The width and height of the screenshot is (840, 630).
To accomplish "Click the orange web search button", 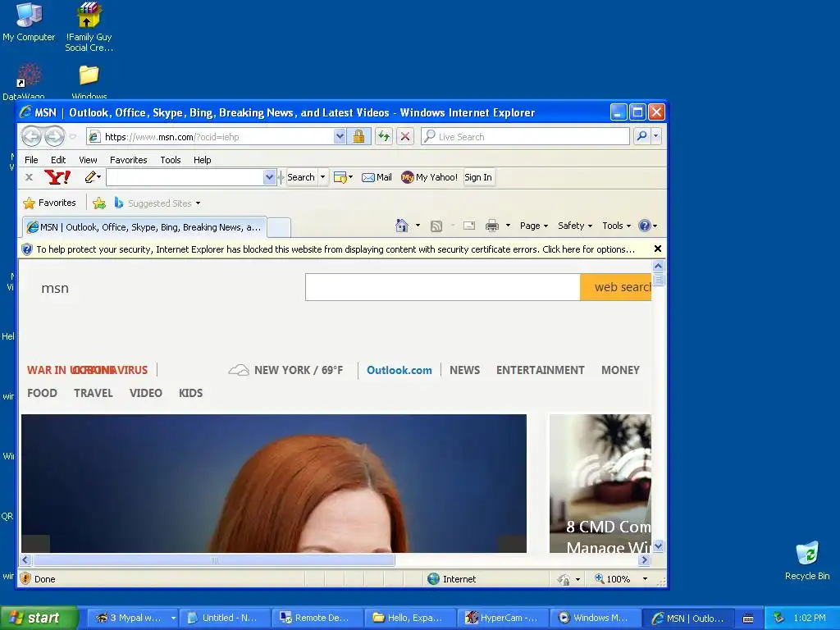I will tap(615, 287).
